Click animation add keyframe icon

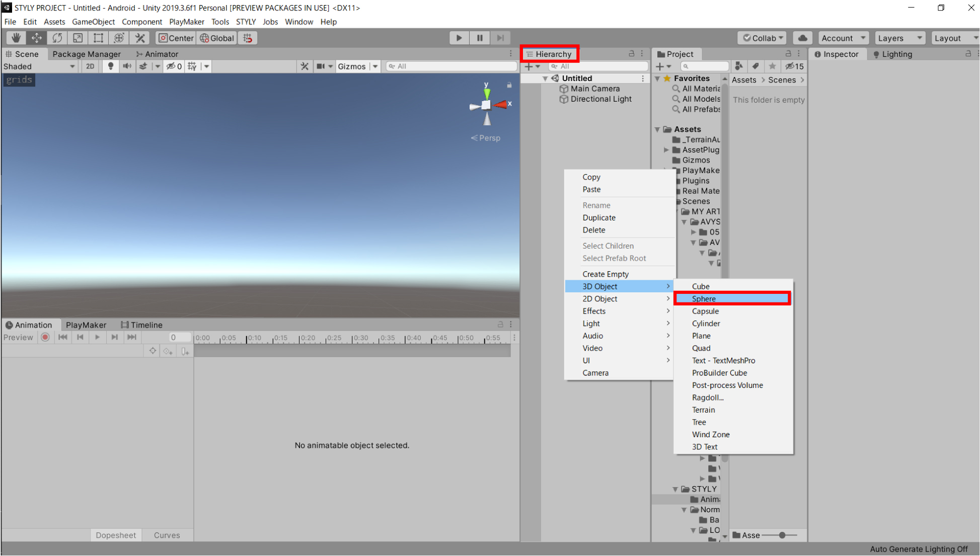pyautogui.click(x=168, y=351)
